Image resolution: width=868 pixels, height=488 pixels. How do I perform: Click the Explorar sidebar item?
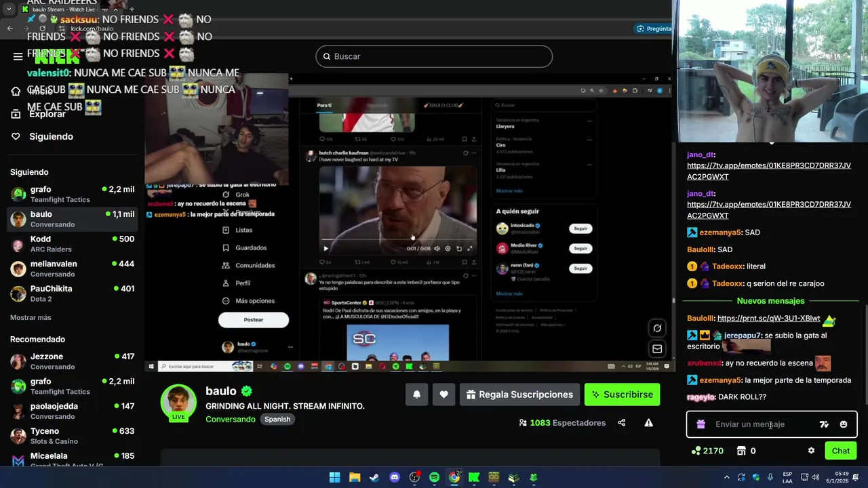click(x=47, y=114)
